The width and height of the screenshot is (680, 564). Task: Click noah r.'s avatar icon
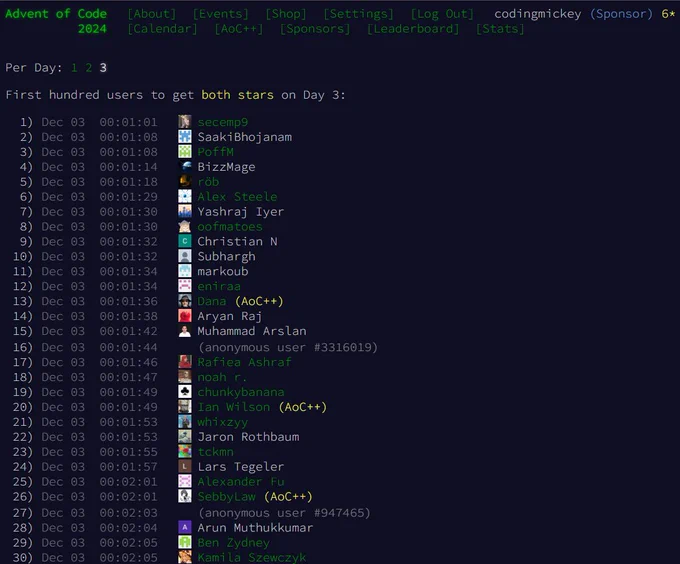coord(185,377)
